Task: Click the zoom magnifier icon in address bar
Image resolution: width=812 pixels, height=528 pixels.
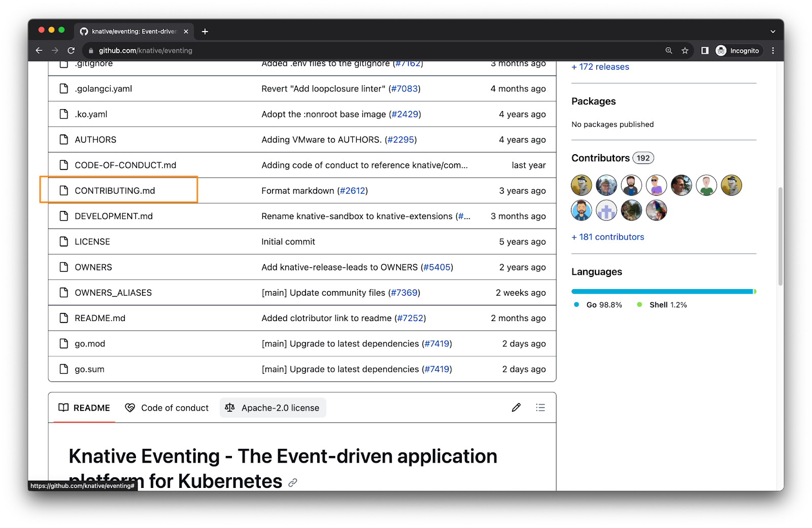Action: pyautogui.click(x=669, y=51)
